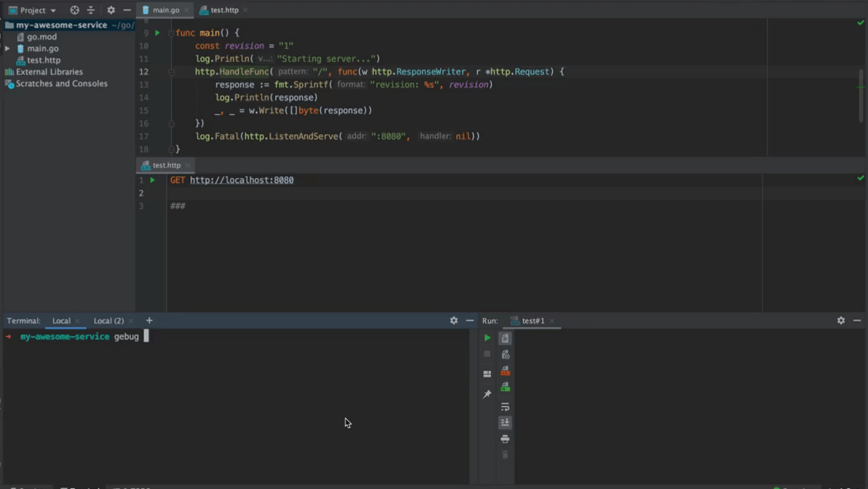
Task: Select my-awesome-service project root
Action: [x=62, y=25]
